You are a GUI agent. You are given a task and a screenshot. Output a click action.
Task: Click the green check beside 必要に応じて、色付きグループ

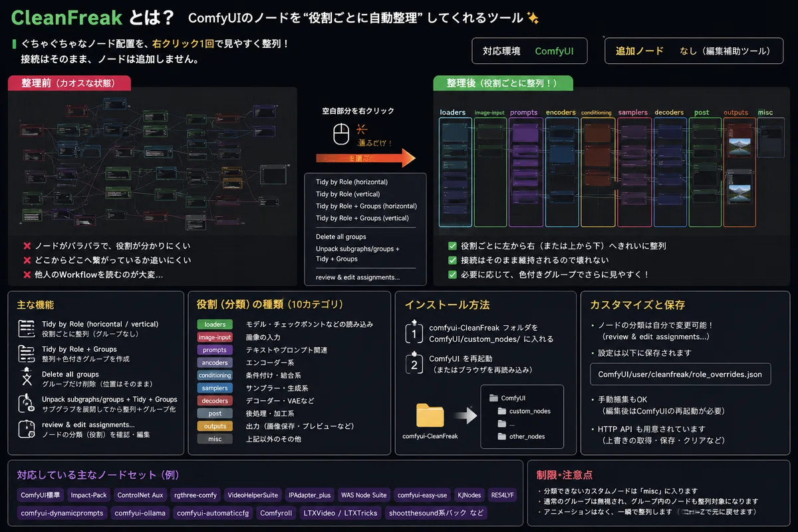pyautogui.click(x=452, y=274)
